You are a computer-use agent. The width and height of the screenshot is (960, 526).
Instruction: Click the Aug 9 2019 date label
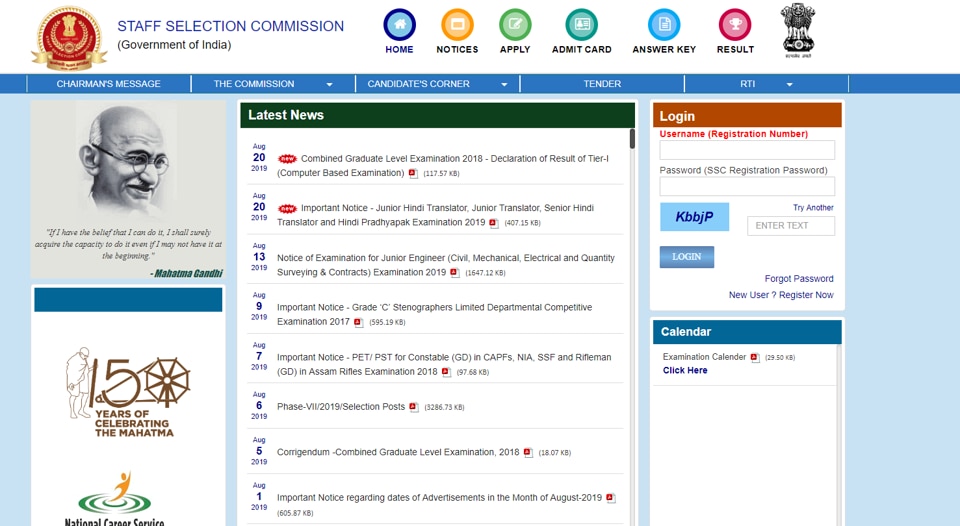pos(259,306)
